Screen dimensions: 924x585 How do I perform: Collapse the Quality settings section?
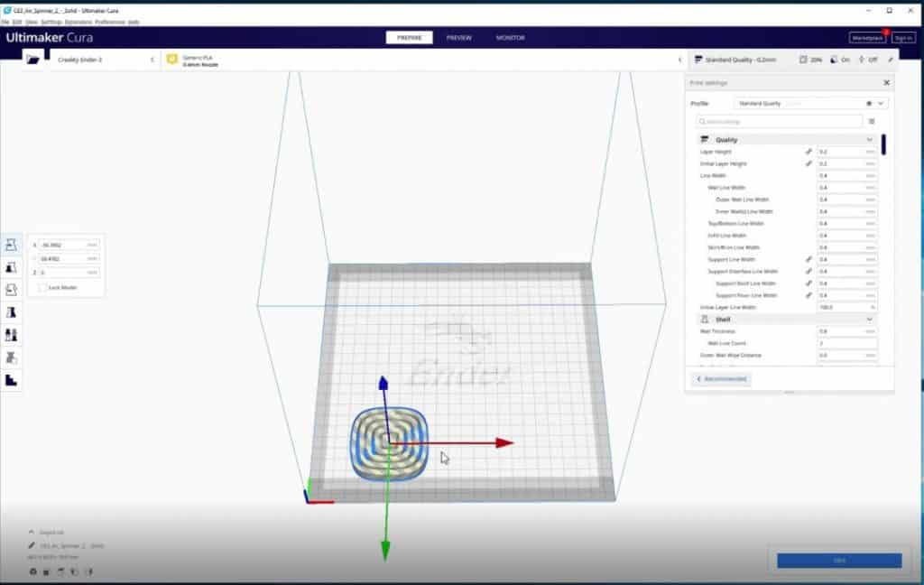click(x=786, y=140)
